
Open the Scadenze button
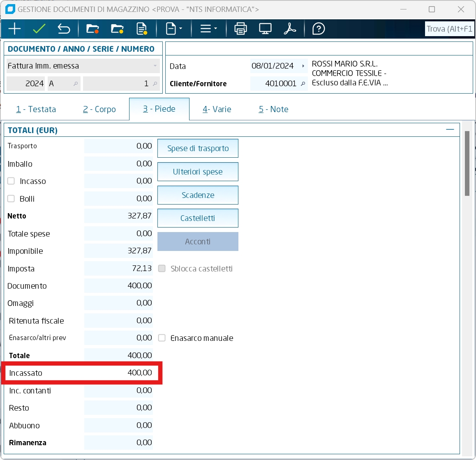[198, 195]
